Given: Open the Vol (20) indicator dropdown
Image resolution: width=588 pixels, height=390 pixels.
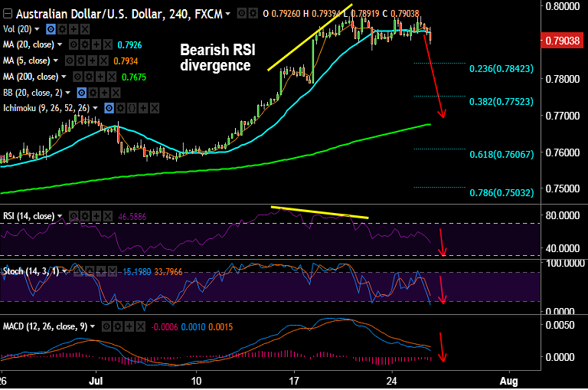Looking at the screenshot, I should coord(37,29).
